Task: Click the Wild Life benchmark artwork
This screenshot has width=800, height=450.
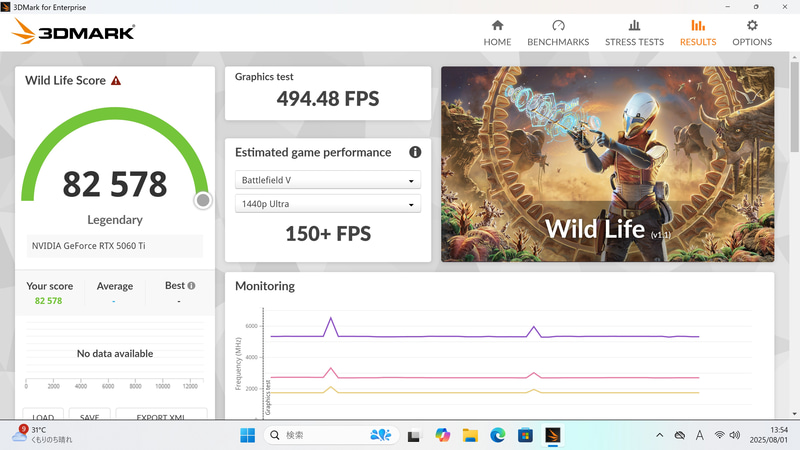Action: pos(607,164)
